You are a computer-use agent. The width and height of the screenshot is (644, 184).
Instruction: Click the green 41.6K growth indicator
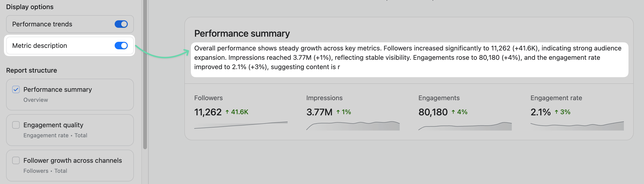click(238, 112)
